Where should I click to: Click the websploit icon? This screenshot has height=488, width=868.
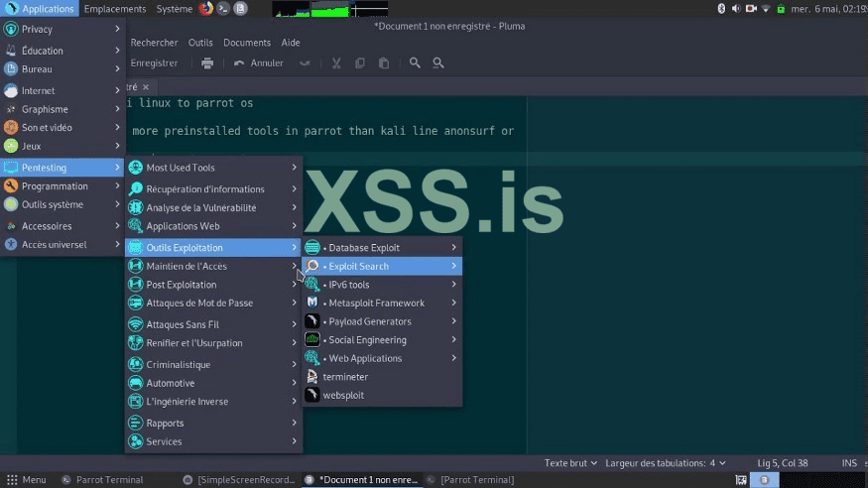(312, 395)
